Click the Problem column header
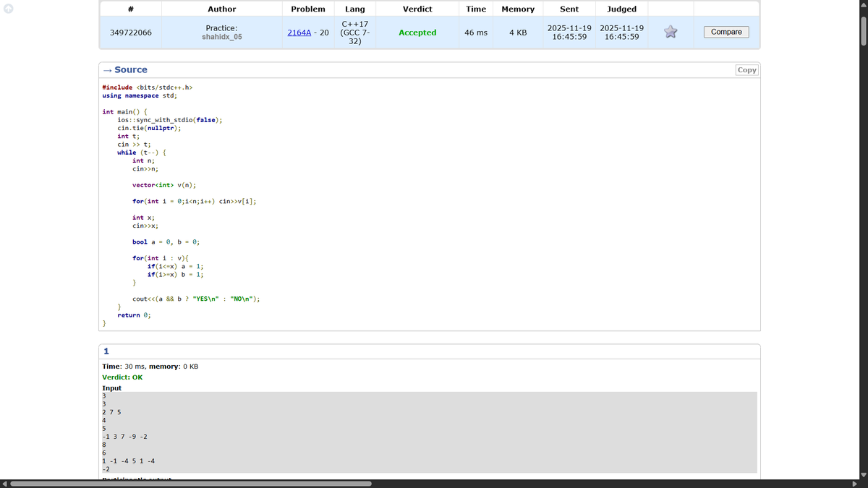868x488 pixels. (308, 9)
